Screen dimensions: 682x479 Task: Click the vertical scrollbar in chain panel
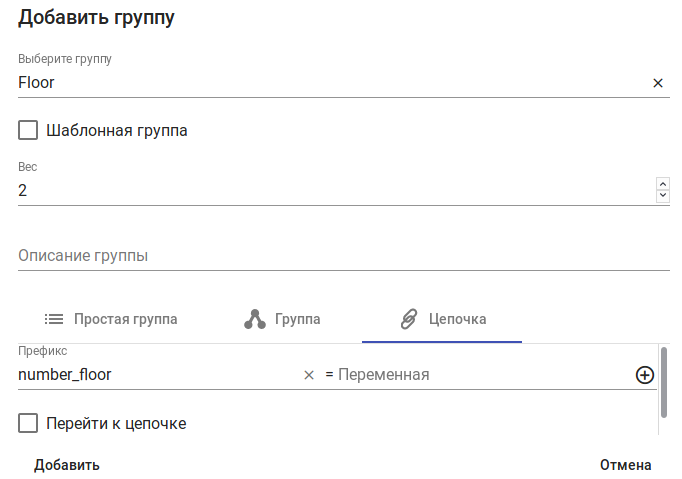664,380
